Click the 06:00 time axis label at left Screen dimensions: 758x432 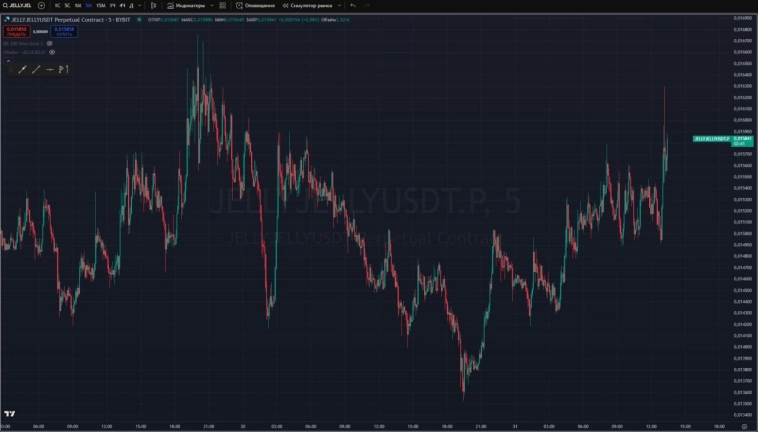(38, 427)
